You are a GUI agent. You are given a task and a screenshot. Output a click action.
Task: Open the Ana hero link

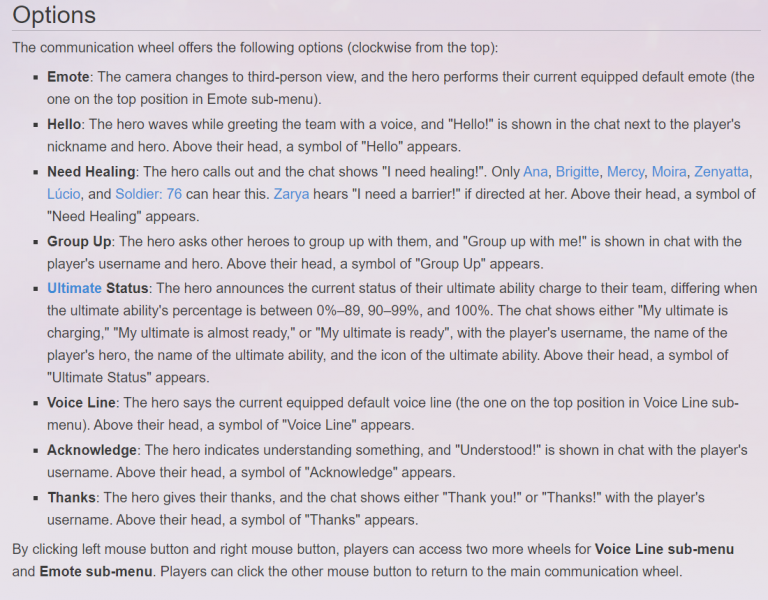535,172
